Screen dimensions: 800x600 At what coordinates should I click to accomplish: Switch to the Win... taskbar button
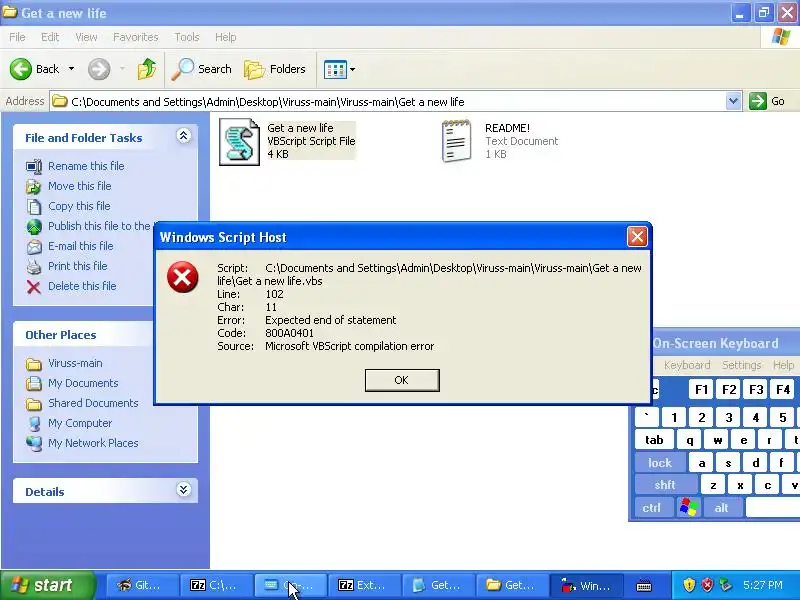click(586, 585)
